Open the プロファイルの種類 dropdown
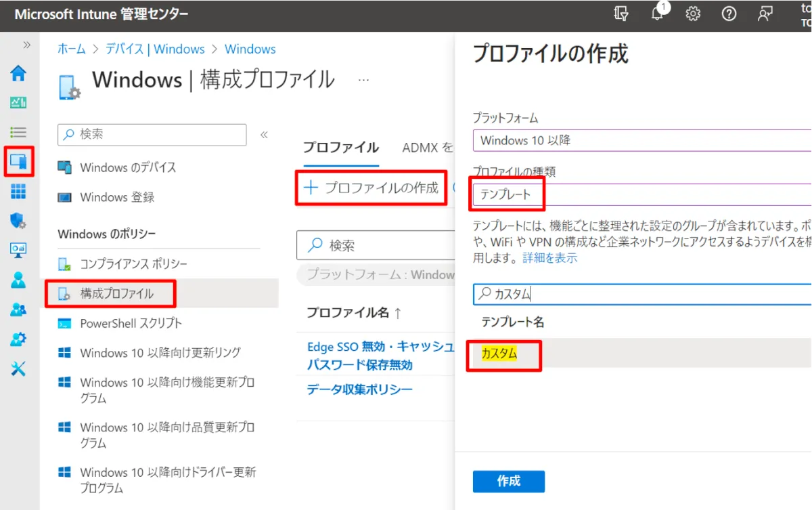 point(641,194)
